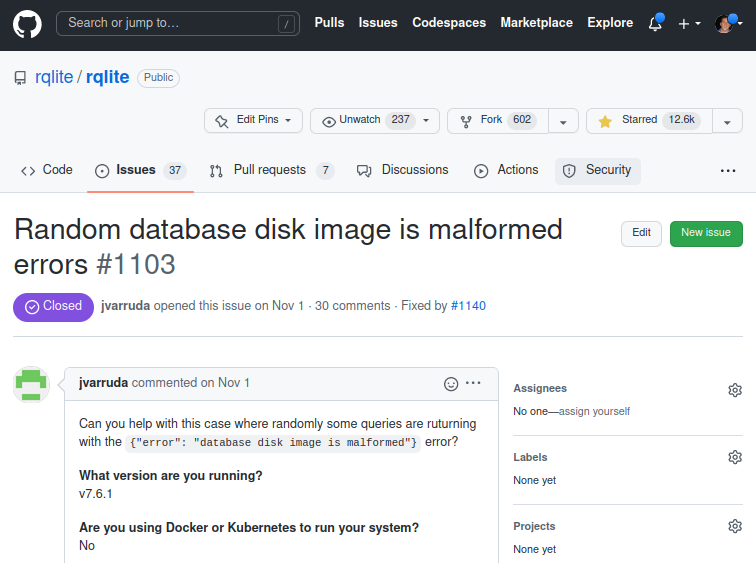
Task: Open the Discussions tab
Action: 403,170
